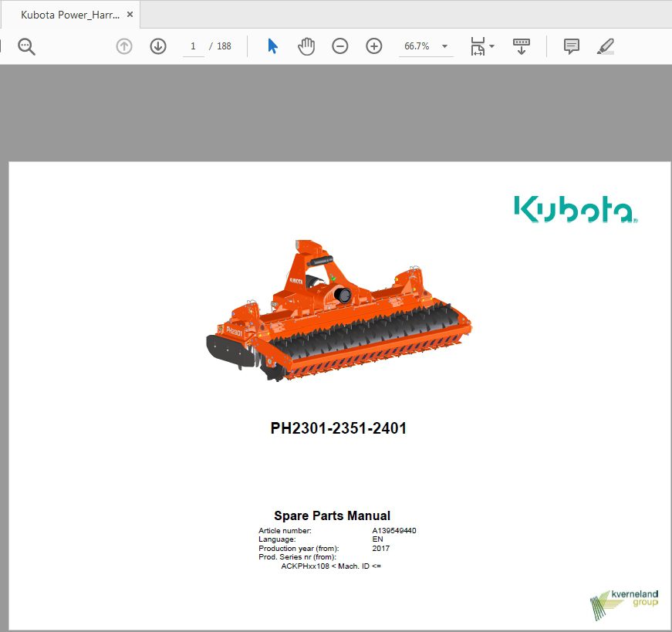This screenshot has height=632, width=672.
Task: Click the Kverneland Group logo
Action: [624, 604]
